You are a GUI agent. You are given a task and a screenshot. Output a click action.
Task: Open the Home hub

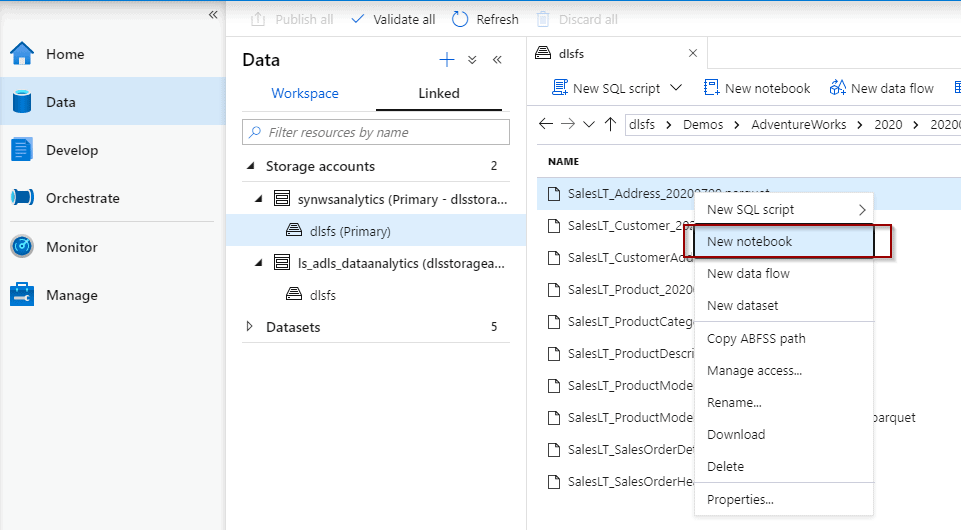coord(113,54)
